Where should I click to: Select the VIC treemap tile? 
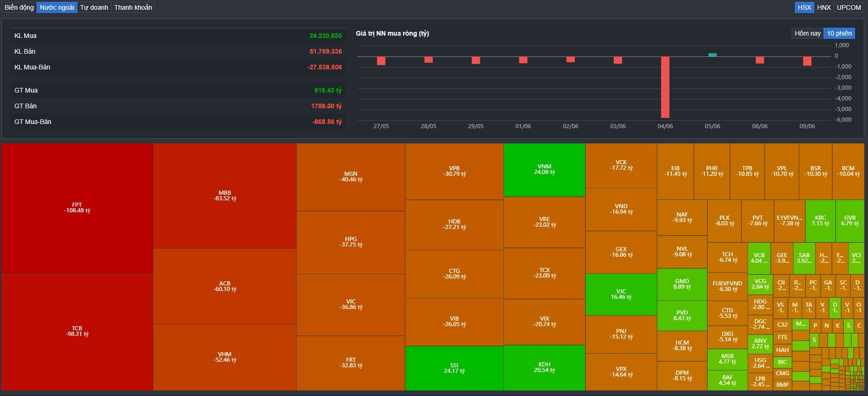pos(351,304)
